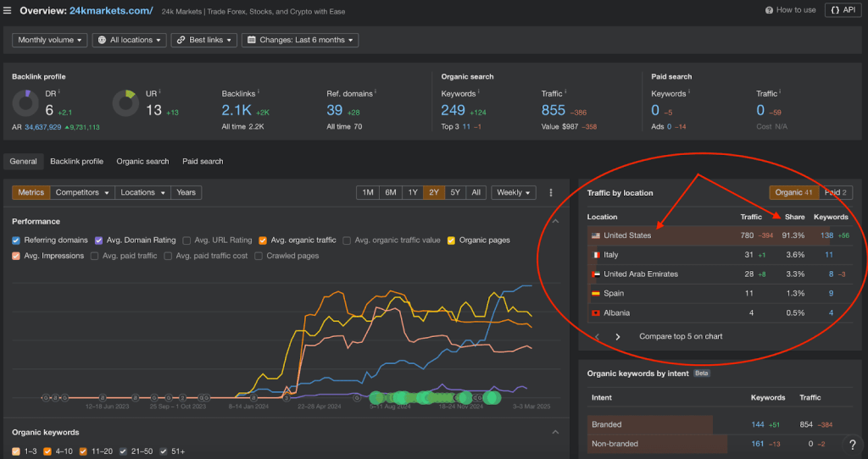This screenshot has height=459, width=868.
Task: Click the UR info icon
Action: coord(159,91)
